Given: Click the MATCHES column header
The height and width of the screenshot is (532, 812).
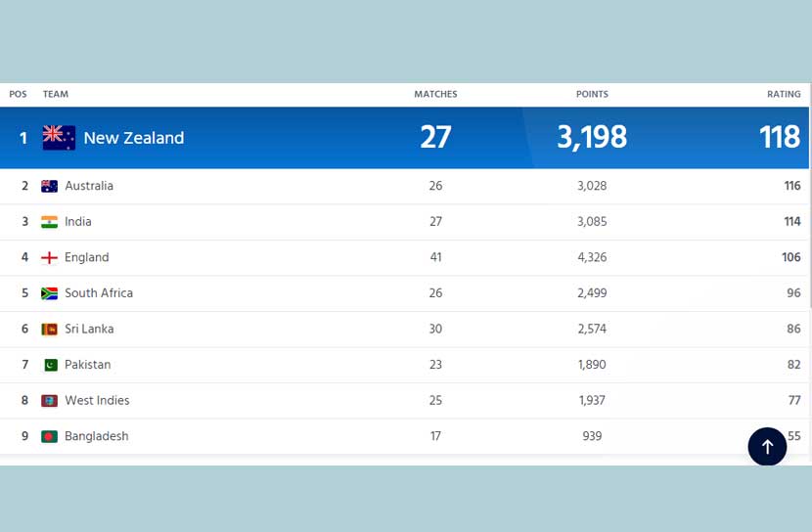Looking at the screenshot, I should (435, 94).
